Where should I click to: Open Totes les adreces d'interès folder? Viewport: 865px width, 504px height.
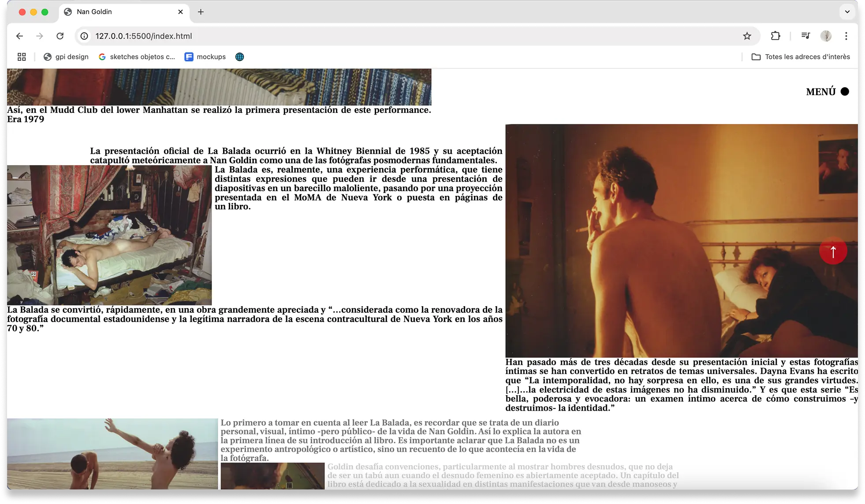[x=801, y=57]
